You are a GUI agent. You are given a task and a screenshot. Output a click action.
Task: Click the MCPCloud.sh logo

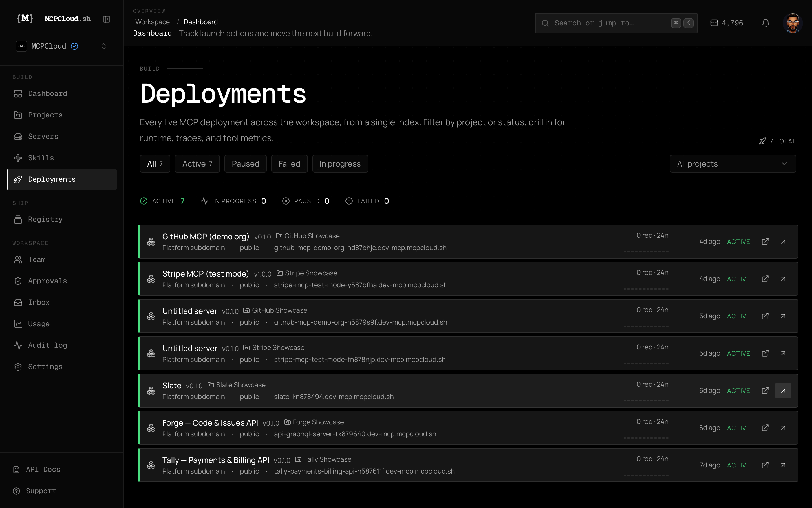(x=54, y=18)
